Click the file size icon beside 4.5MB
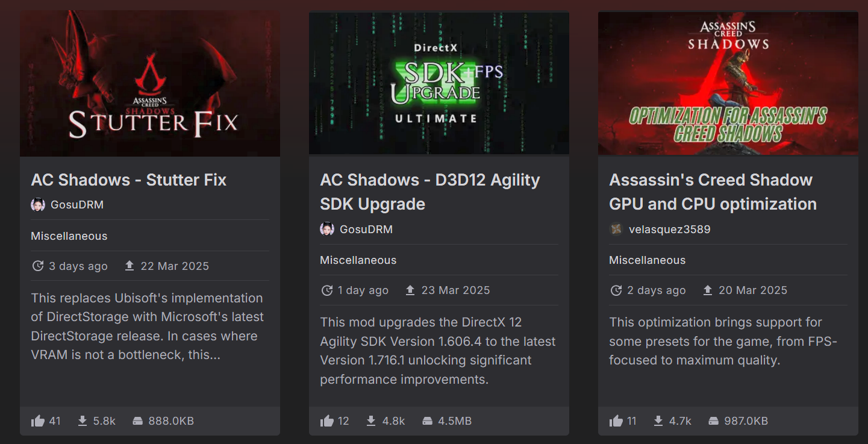The image size is (868, 444). 427,421
